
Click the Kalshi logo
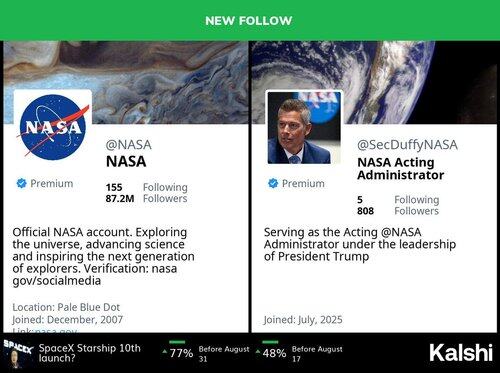click(x=461, y=353)
